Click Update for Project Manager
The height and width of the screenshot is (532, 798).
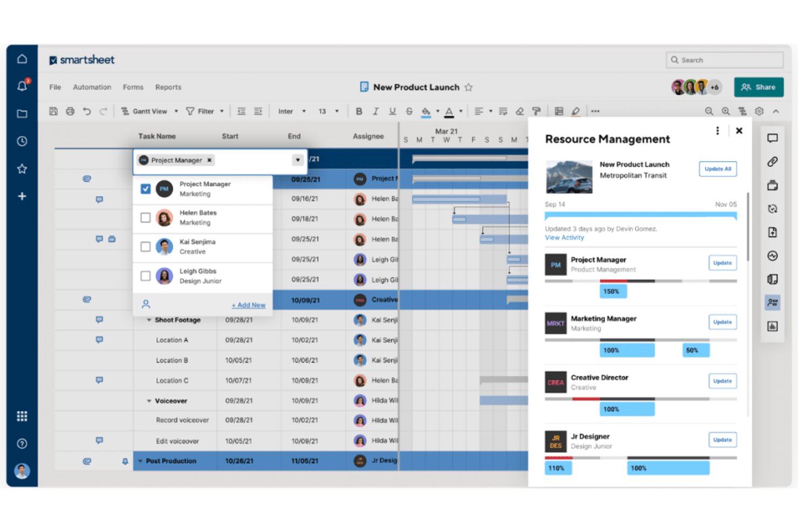723,263
